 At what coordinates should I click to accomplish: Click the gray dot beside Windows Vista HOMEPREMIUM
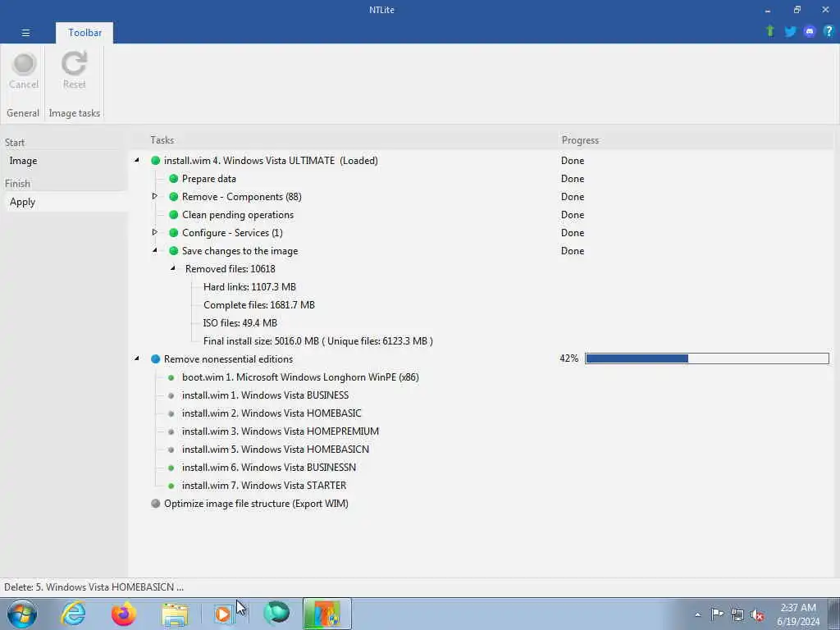[x=171, y=431]
